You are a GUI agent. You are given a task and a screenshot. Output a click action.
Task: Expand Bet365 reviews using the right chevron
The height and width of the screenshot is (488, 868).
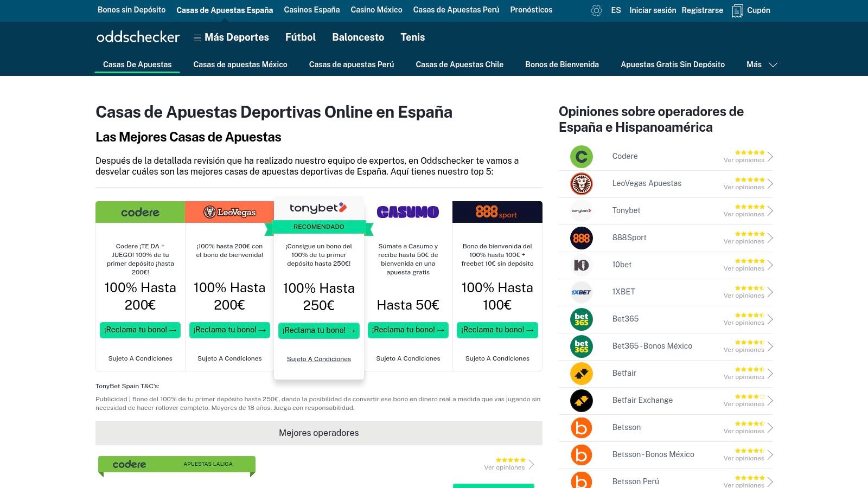[770, 319]
